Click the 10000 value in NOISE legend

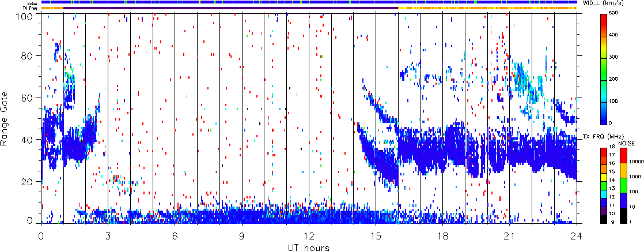pos(637,163)
